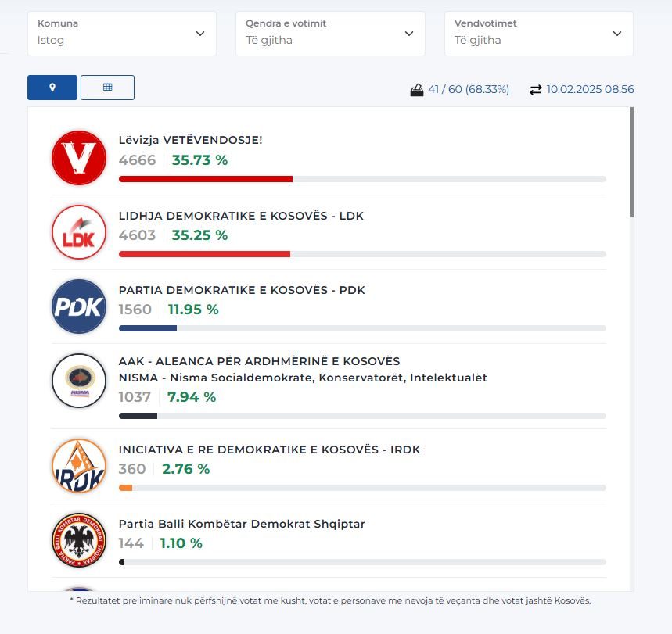Select LIDHJA DEMOKRATIKE E KOSOVËS - LDK title

coord(241,216)
